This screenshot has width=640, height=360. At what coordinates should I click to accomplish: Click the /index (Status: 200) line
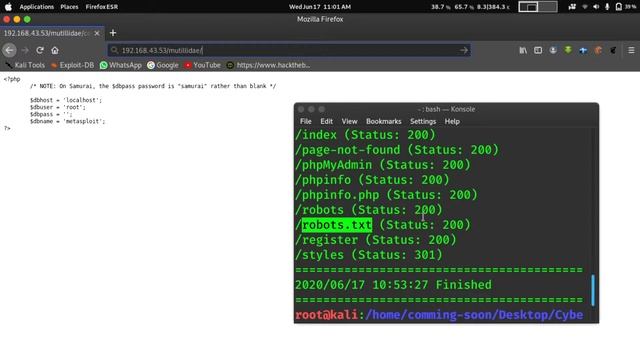tap(365, 135)
